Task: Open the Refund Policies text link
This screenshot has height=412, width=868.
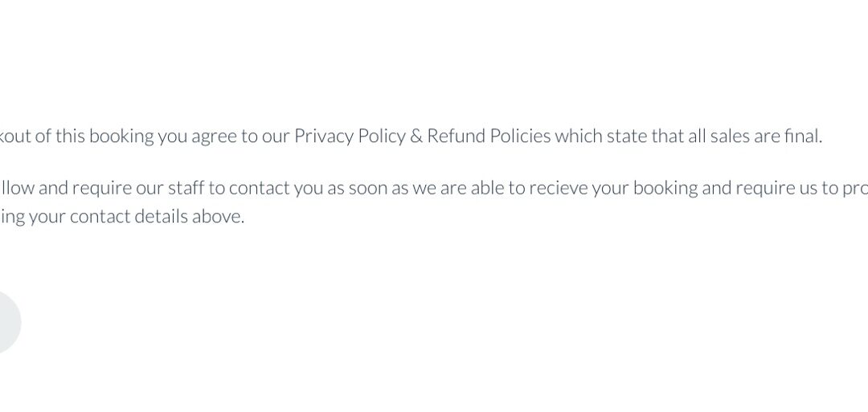Action: tap(489, 136)
